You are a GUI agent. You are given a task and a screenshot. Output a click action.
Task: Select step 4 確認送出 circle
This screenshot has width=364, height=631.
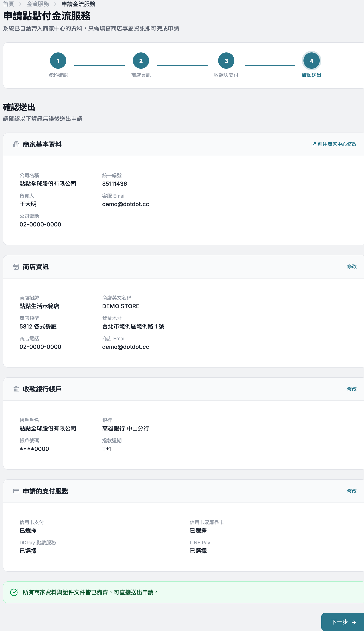[312, 61]
